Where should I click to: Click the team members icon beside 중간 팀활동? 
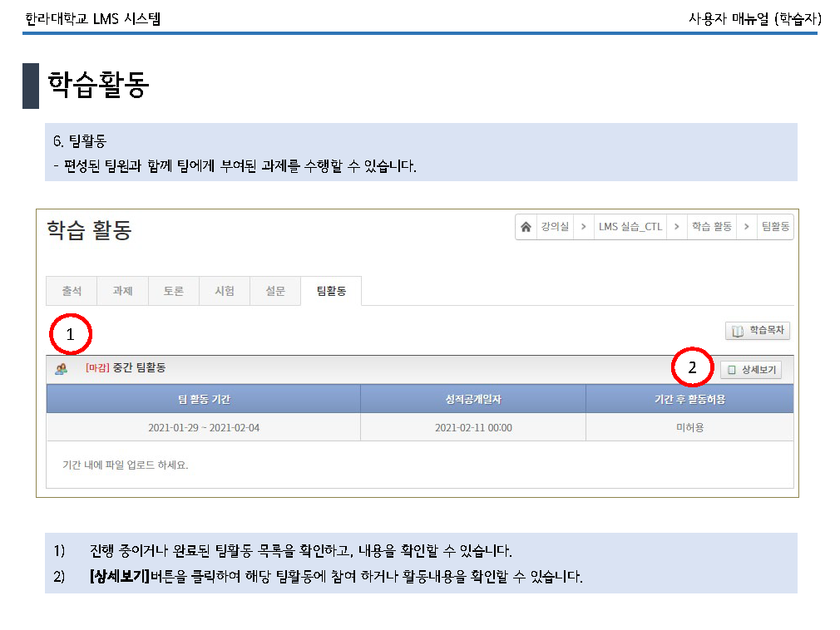point(62,368)
